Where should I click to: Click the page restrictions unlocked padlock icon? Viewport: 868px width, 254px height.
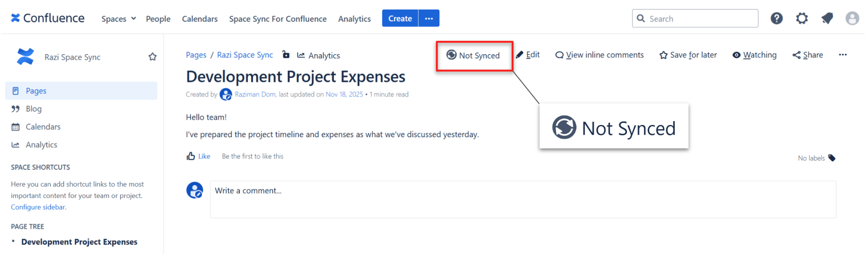click(x=286, y=55)
